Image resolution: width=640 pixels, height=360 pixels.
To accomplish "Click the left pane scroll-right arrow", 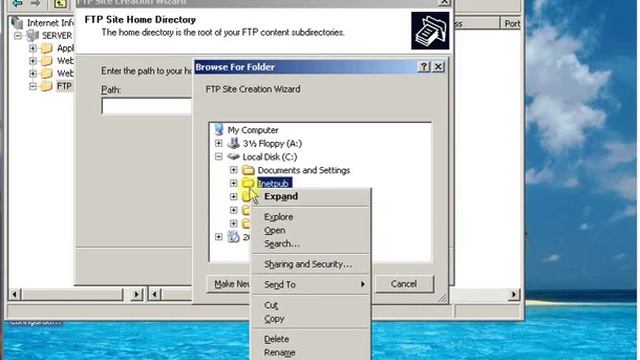I will pos(137,294).
